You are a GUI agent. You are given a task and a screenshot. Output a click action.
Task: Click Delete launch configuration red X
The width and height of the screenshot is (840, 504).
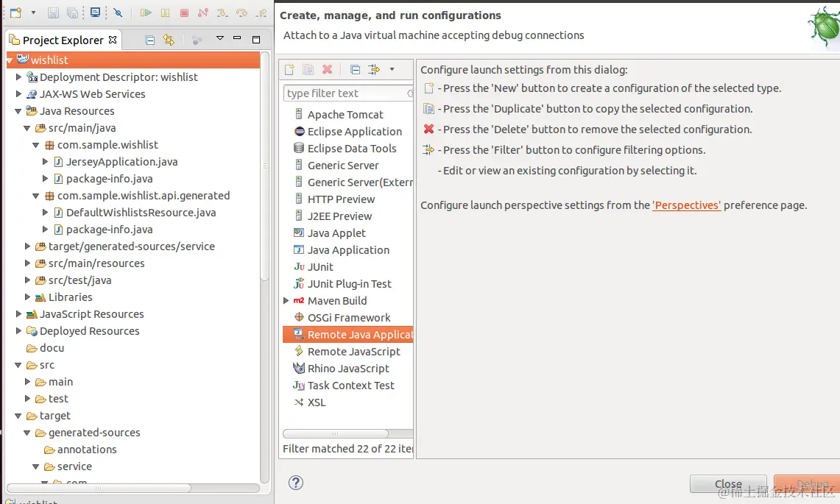click(328, 69)
